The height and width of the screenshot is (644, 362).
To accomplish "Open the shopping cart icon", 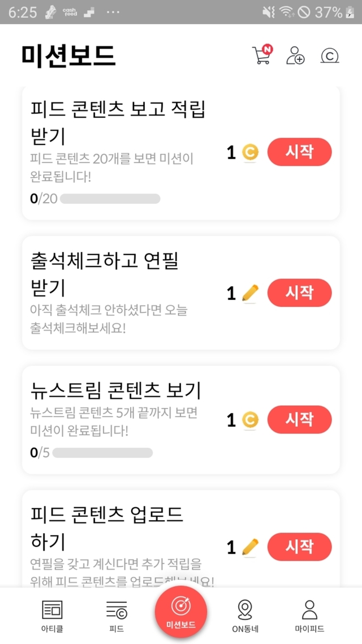I will tap(261, 55).
